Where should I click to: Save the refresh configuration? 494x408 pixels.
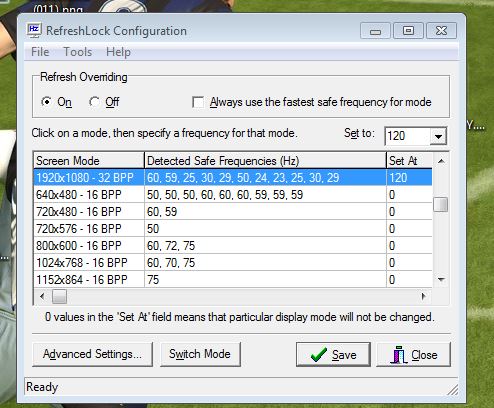[x=333, y=354]
